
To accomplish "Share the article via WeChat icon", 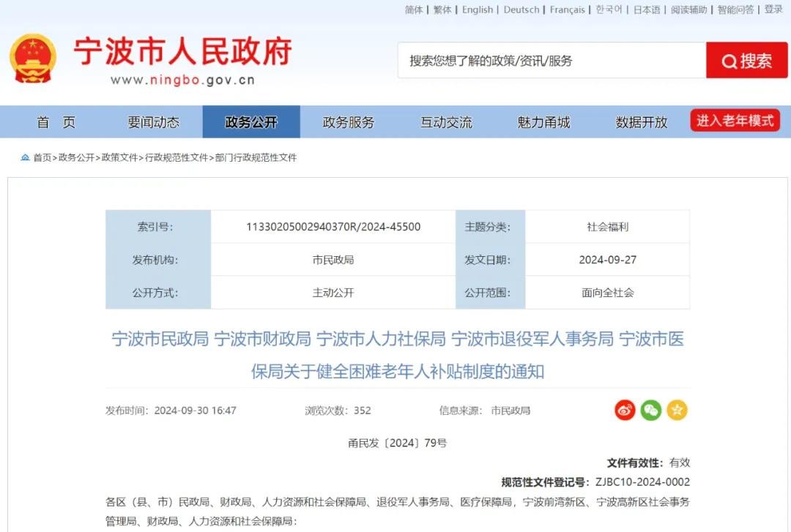I will [x=650, y=411].
